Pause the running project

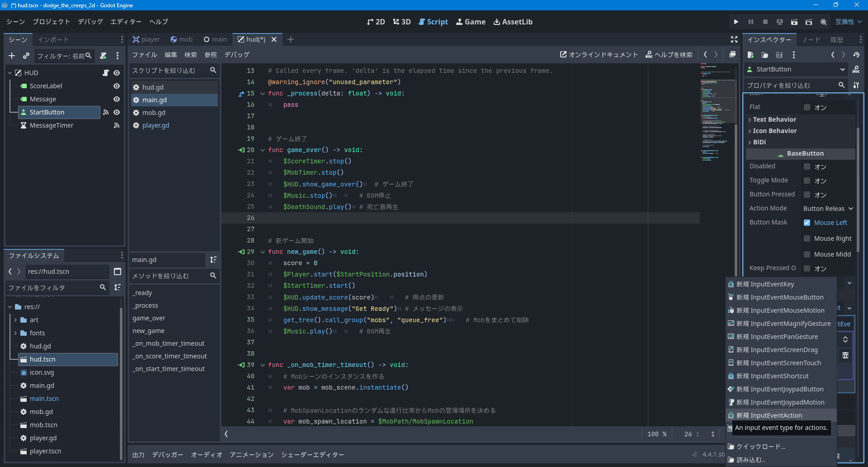(x=750, y=22)
